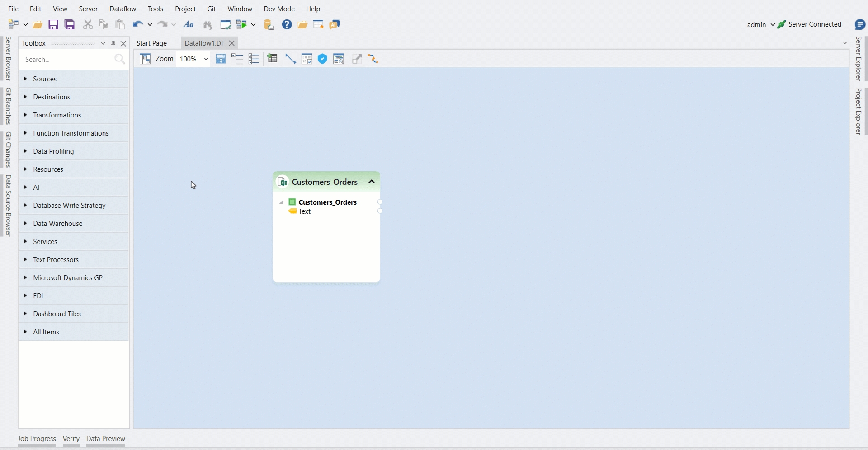Viewport: 868px width, 450px height.
Task: Click the orange auto-layout connector icon
Action: click(373, 59)
